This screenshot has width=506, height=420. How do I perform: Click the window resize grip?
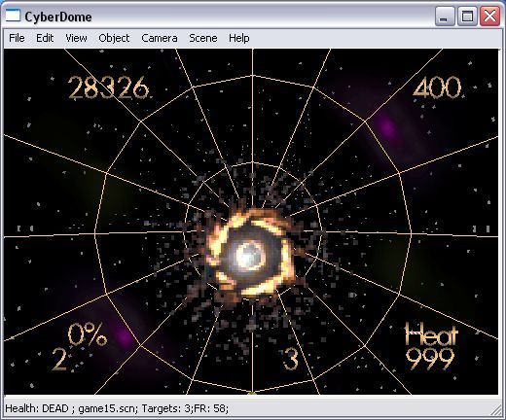click(495, 410)
